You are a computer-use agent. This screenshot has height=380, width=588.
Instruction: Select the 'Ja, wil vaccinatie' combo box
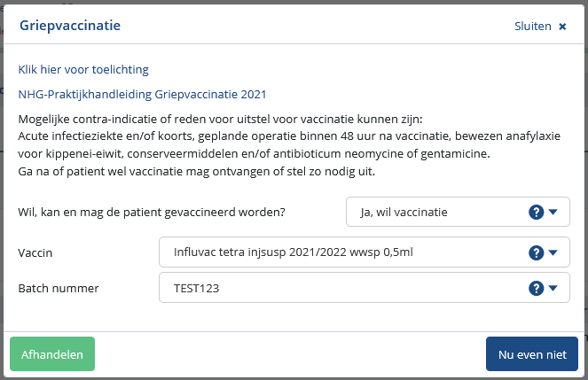[x=435, y=213]
